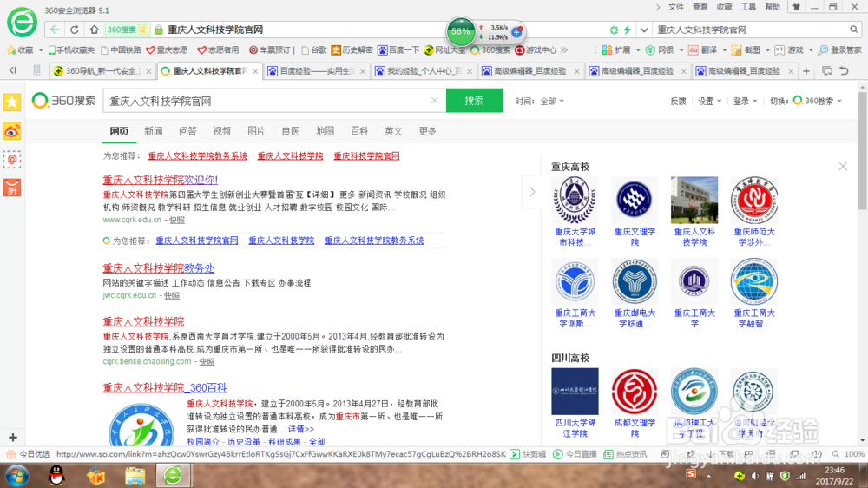This screenshot has width=868, height=488.
Task: Click the page vertical scrollbar
Action: (862, 151)
